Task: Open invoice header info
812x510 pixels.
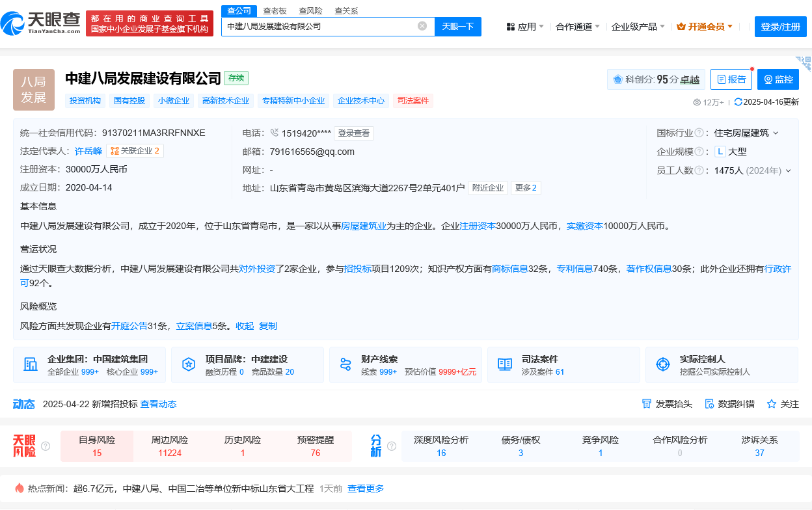Action: click(x=667, y=404)
